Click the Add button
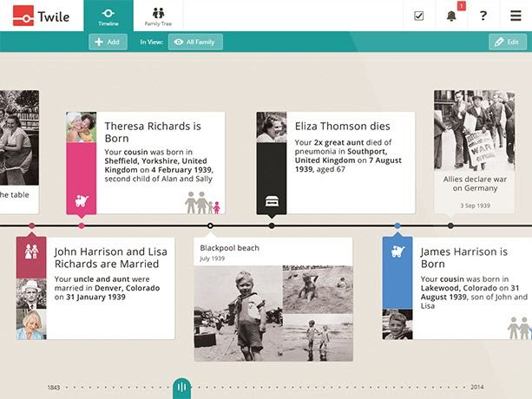This screenshot has width=532, height=399. (x=108, y=42)
